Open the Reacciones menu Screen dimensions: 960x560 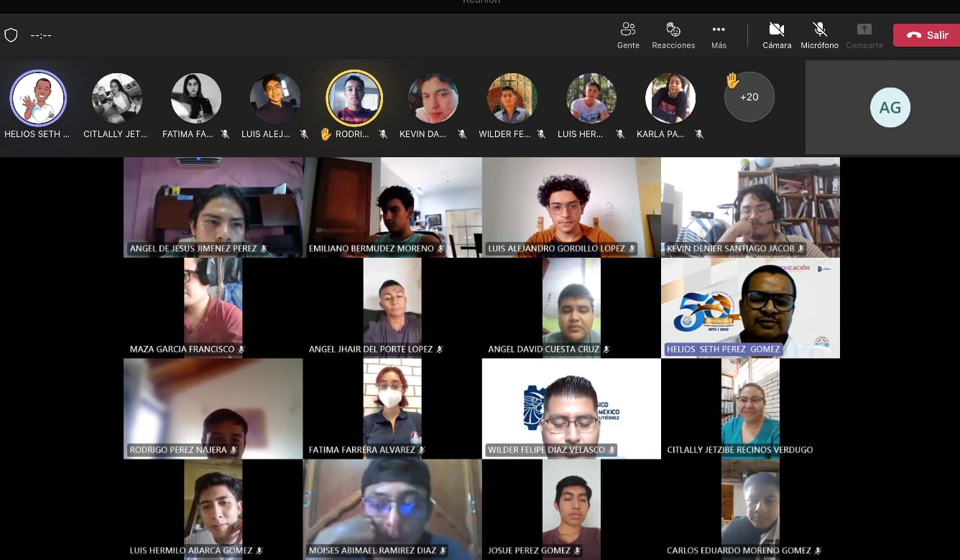673,35
